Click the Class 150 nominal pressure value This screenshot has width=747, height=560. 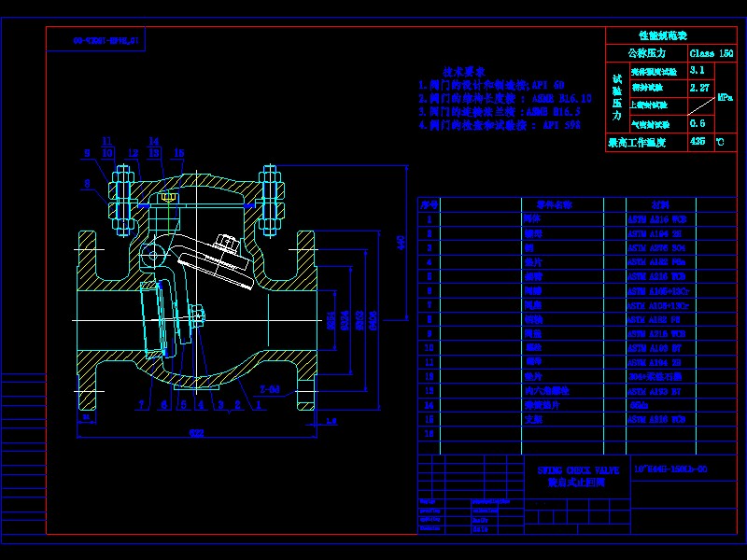click(x=712, y=53)
